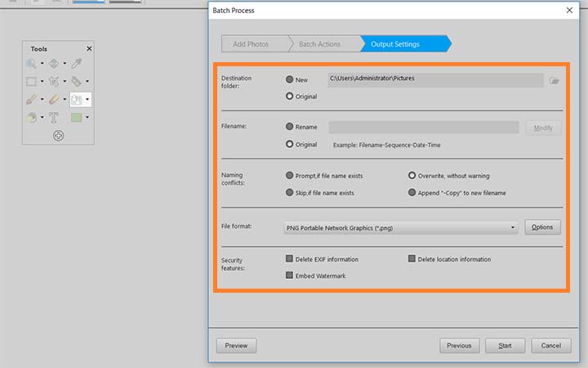Select the paint Brush tool
The height and width of the screenshot is (368, 588).
point(31,99)
